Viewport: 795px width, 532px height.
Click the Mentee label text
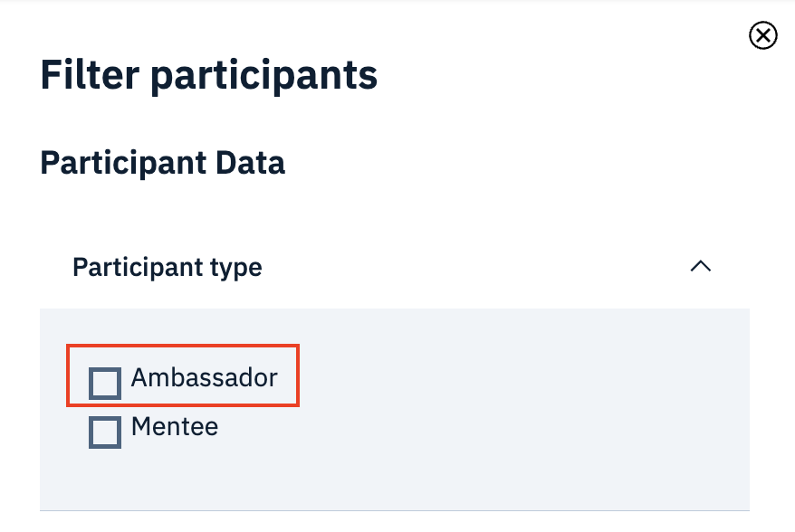174,427
